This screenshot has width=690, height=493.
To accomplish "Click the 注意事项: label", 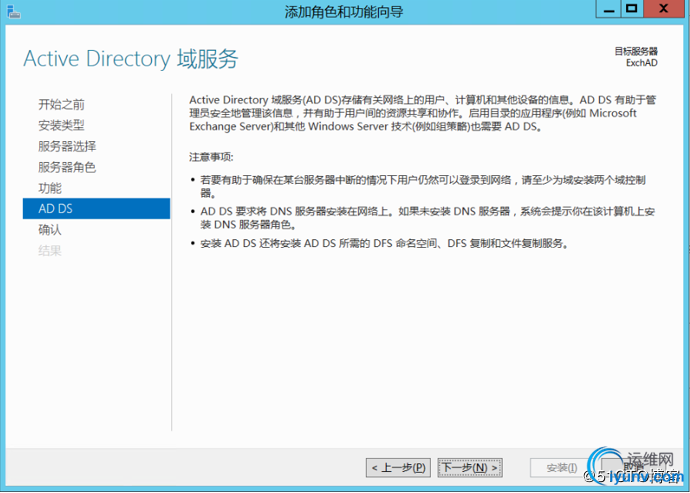I will point(211,157).
